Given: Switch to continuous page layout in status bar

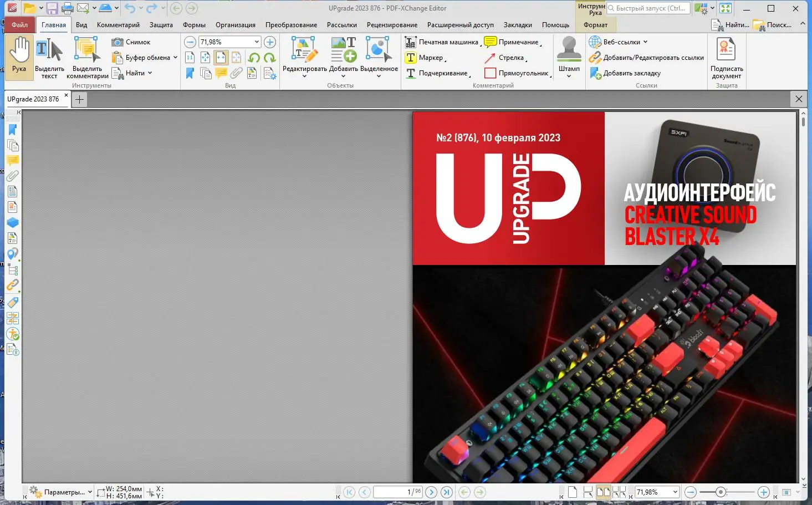Looking at the screenshot, I should [588, 492].
